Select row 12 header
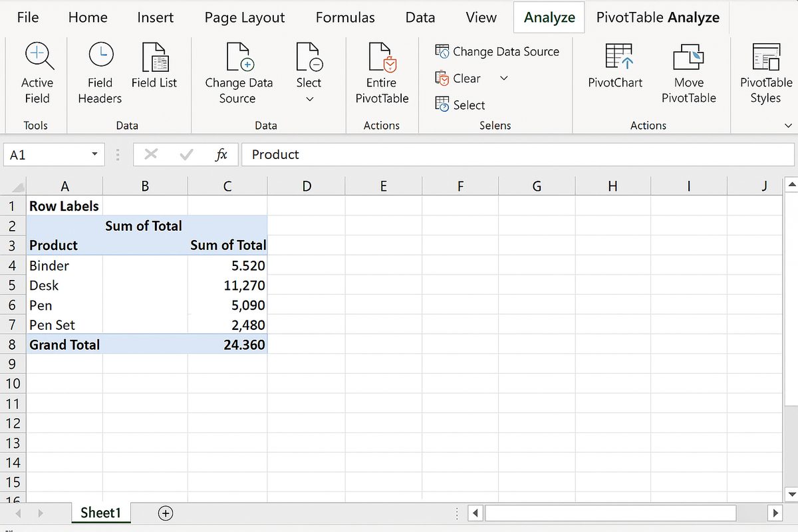This screenshot has height=532, width=798. (13, 423)
